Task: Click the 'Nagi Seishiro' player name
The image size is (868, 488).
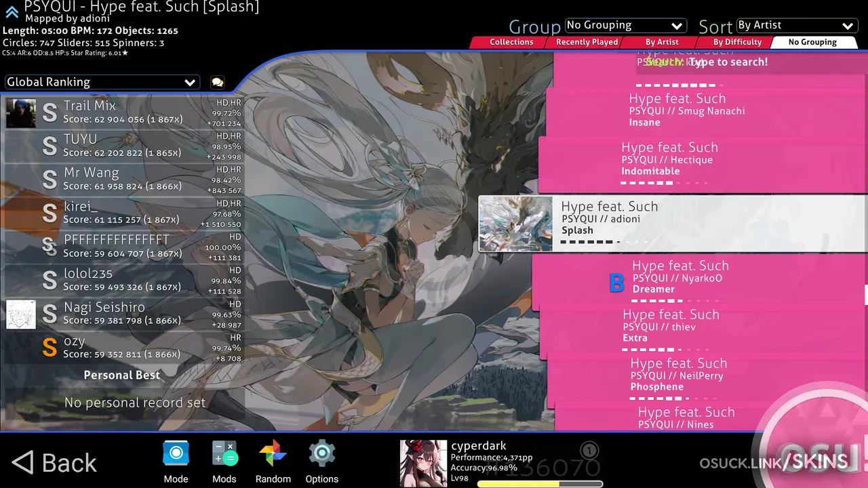Action: (x=104, y=307)
